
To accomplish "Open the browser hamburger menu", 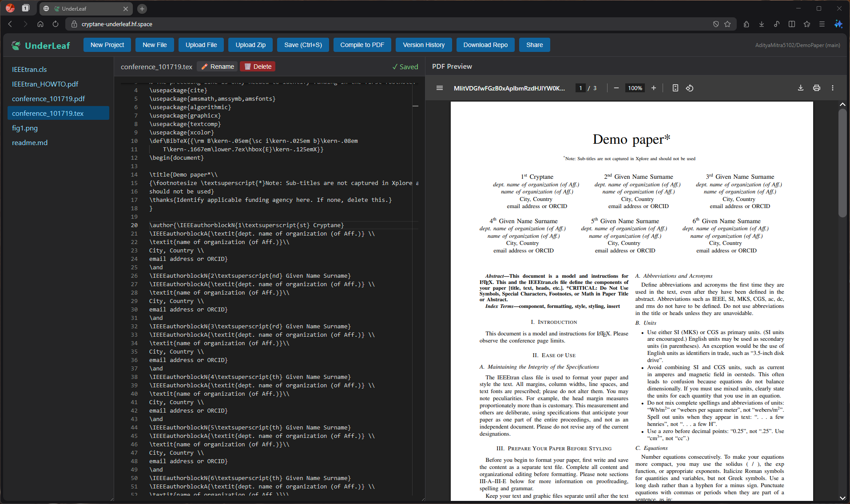I will [x=822, y=24].
